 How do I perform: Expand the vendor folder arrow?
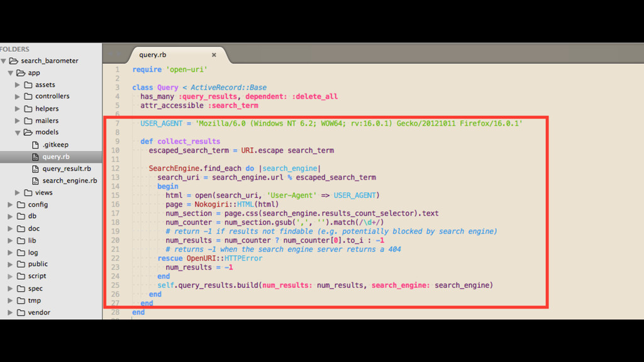click(x=10, y=312)
